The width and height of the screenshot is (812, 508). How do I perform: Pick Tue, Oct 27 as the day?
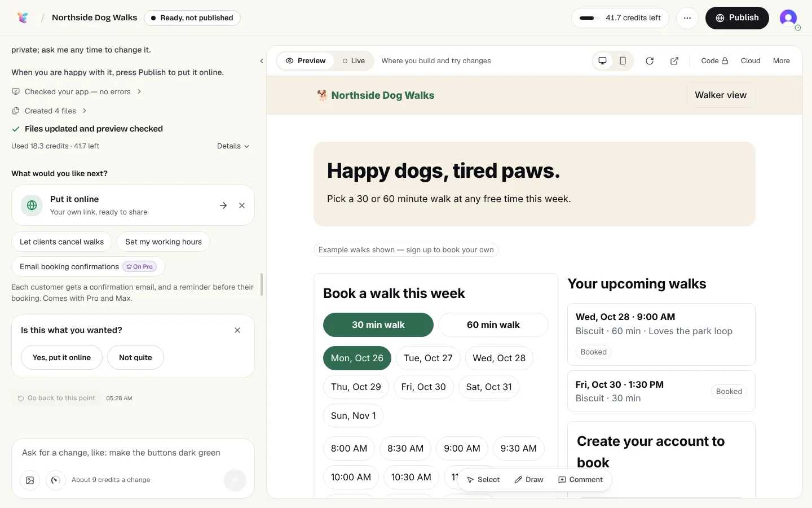tap(428, 358)
